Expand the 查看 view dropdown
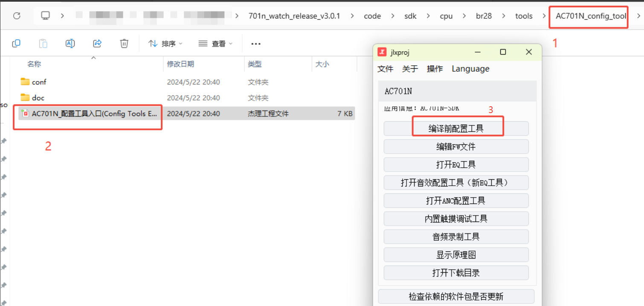This screenshot has height=306, width=644. (x=216, y=44)
